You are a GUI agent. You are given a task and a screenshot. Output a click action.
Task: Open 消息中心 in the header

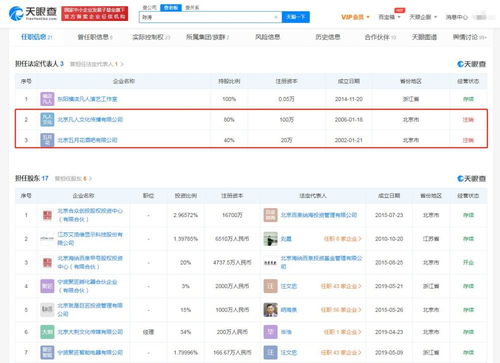(457, 17)
